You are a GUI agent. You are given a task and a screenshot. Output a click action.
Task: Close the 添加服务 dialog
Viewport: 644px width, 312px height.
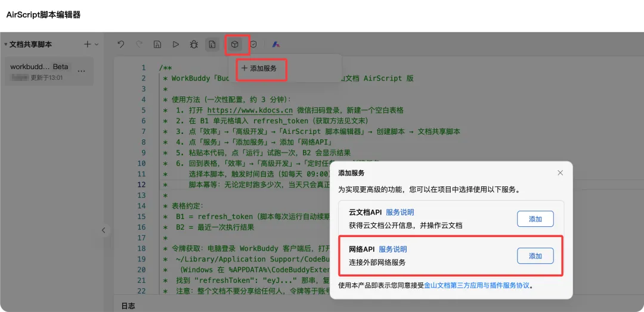[x=560, y=173]
